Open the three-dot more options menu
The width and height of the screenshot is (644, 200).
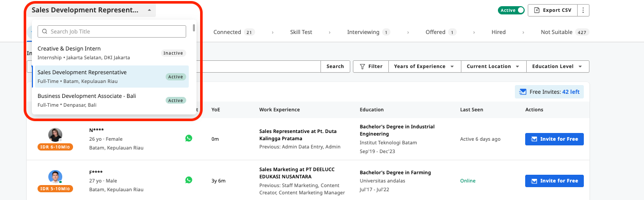click(x=583, y=10)
